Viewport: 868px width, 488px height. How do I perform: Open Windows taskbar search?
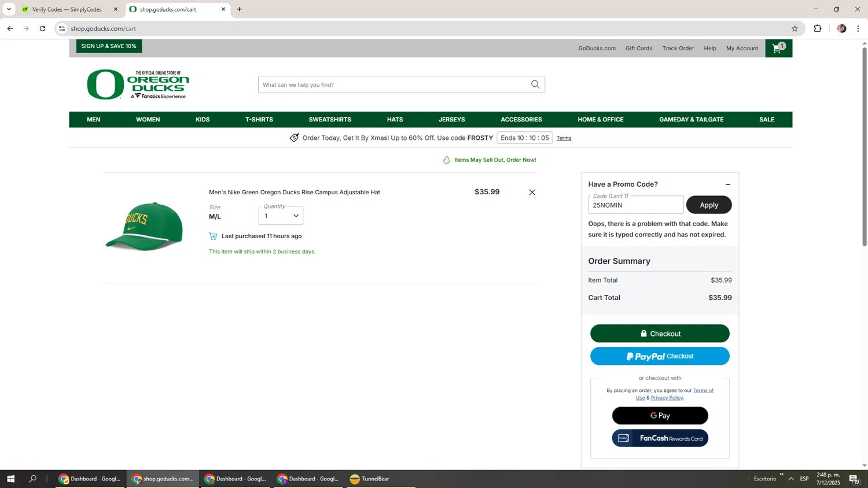[33, 479]
